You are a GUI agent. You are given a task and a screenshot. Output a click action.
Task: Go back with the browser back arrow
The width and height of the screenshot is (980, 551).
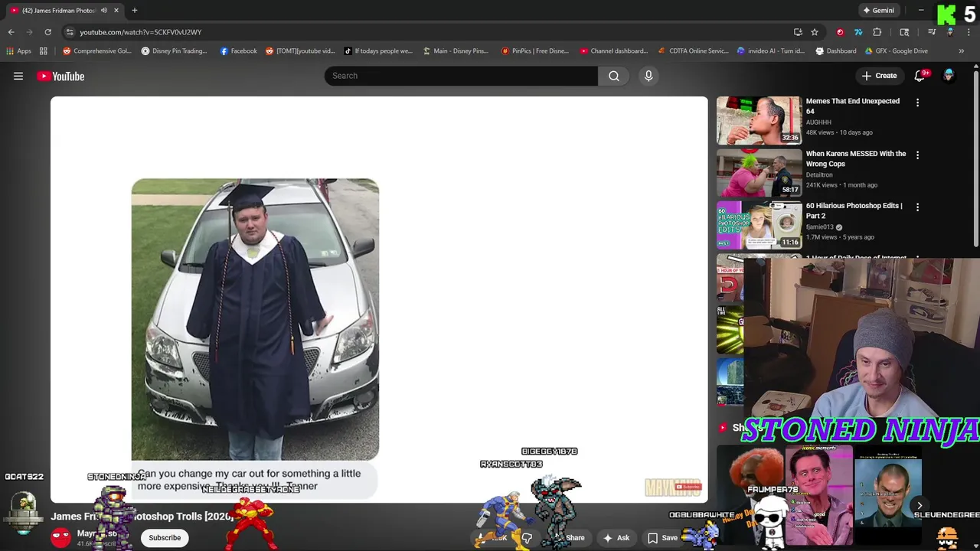tap(11, 32)
